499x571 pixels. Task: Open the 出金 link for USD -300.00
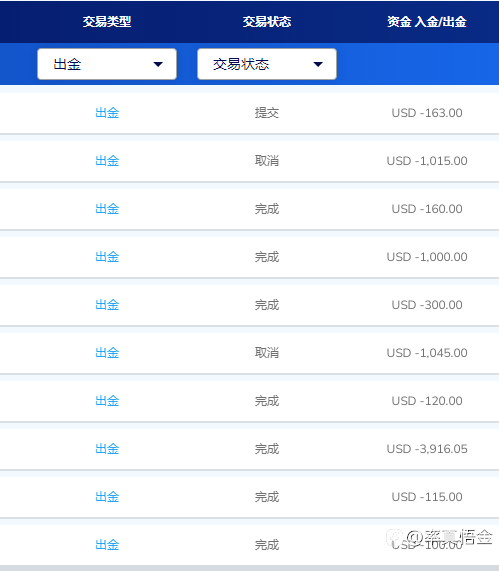(x=107, y=305)
